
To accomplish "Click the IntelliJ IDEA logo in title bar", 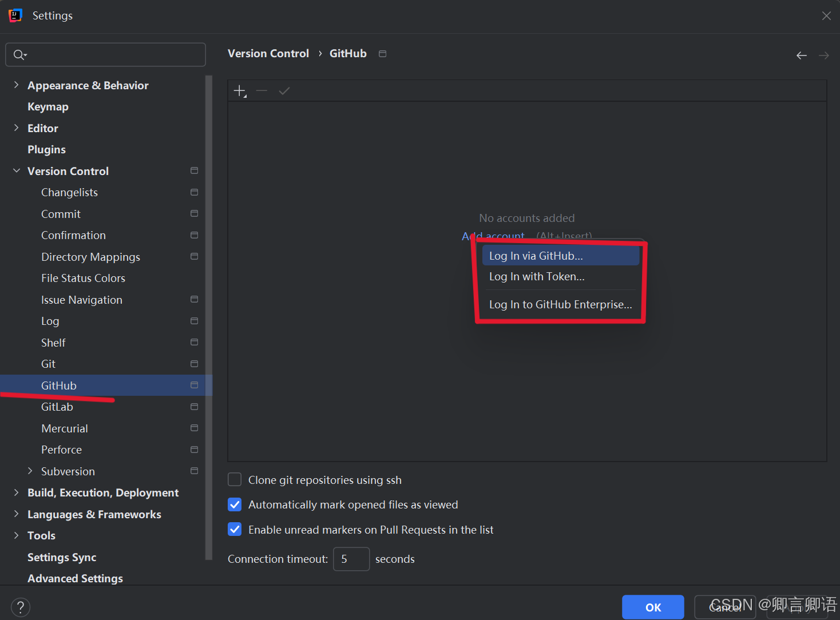I will 15,15.
